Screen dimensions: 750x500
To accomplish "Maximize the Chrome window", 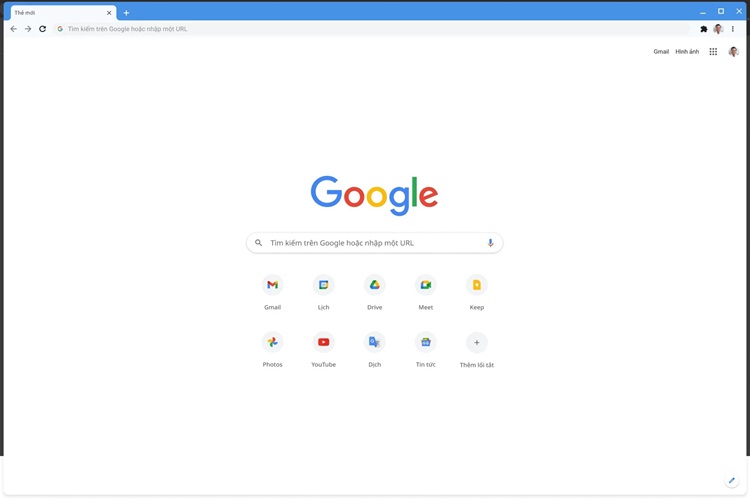I will click(x=721, y=11).
